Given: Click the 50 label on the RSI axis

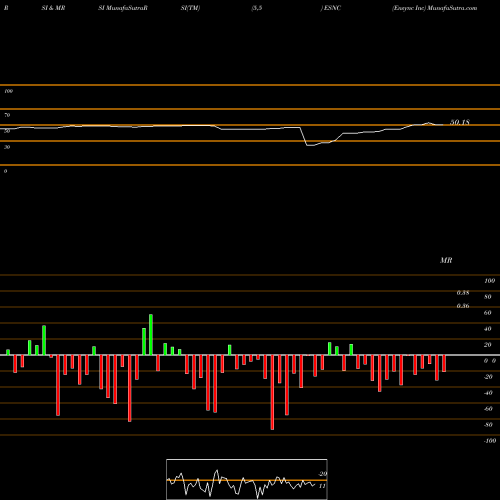Looking at the screenshot, I should coord(7,131).
